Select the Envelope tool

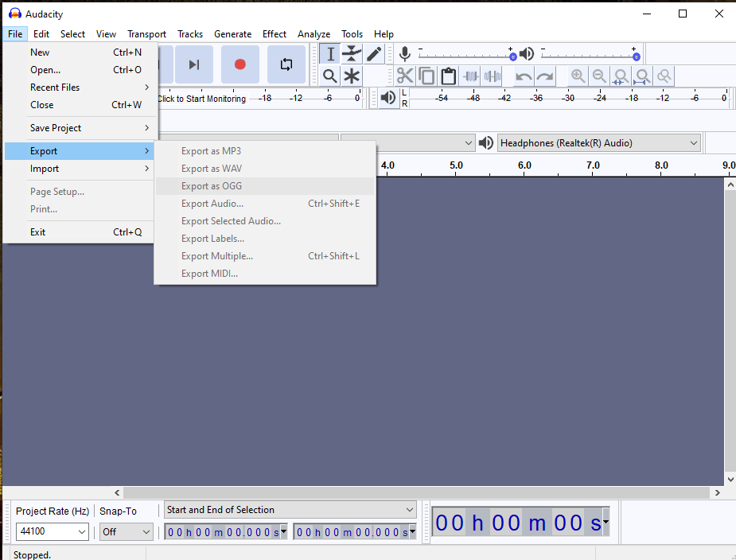pyautogui.click(x=352, y=54)
